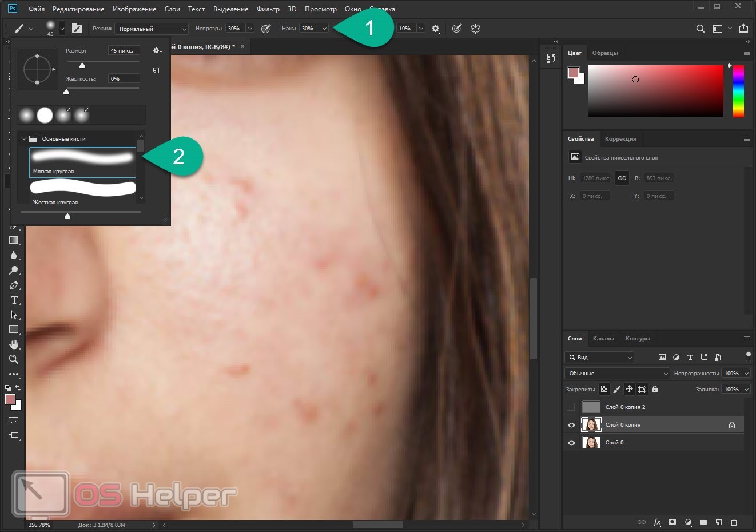Open smoothing options gear icon

[x=436, y=28]
